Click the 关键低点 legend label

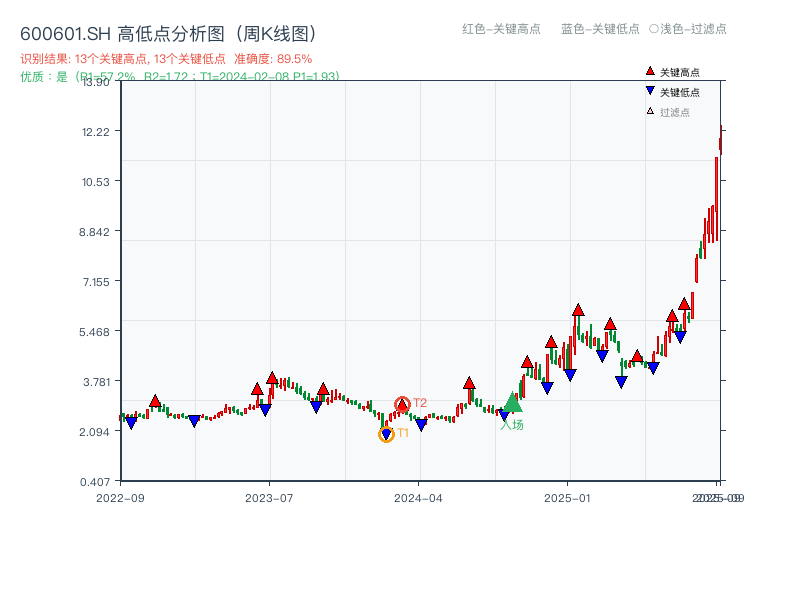pos(680,92)
